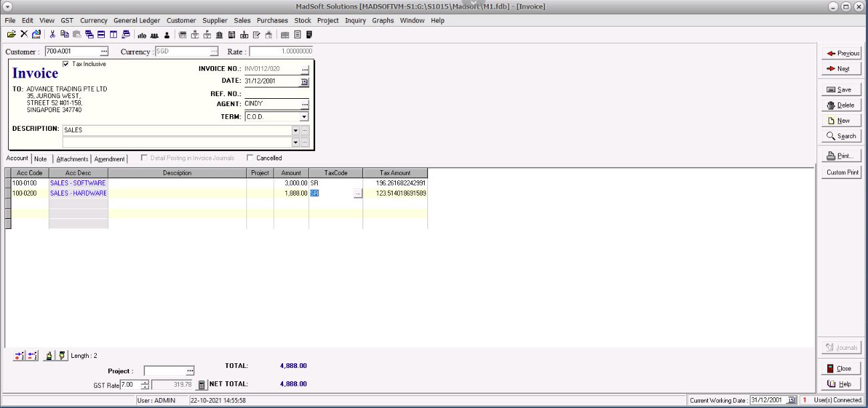The image size is (868, 408).
Task: Click the copy icon in toolbar
Action: pos(65,33)
